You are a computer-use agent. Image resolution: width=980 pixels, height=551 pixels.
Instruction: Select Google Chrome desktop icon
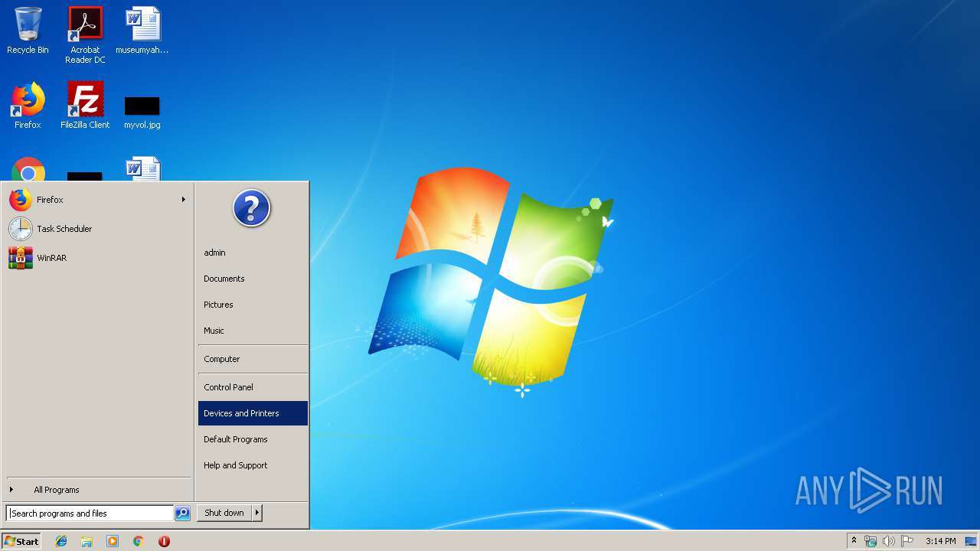click(28, 169)
